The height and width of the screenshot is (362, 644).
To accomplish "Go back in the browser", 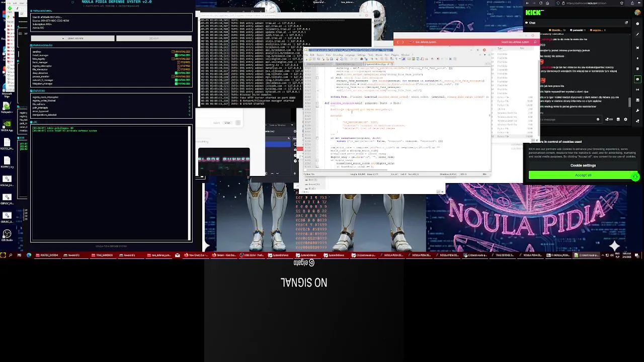I will point(527,3).
